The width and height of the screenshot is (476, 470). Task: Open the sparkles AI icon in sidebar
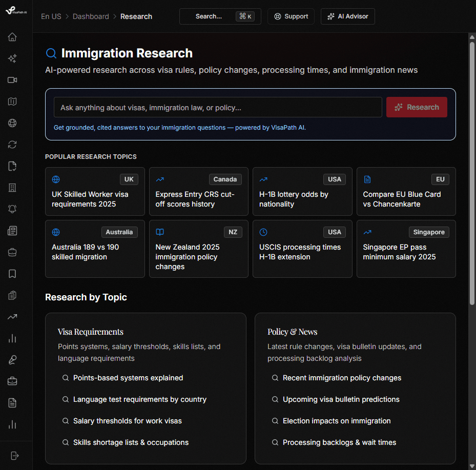pos(12,58)
